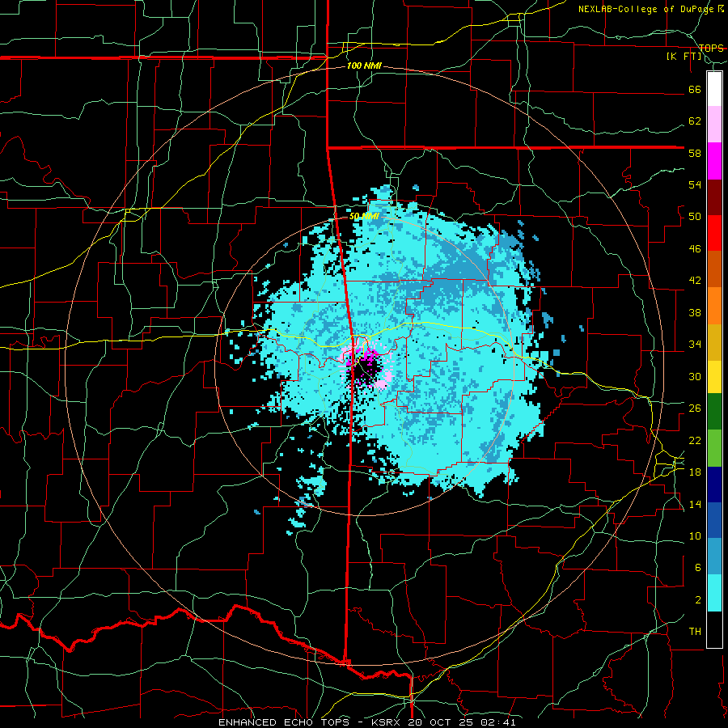
Task: Click the legend value 54
Action: coord(695,184)
